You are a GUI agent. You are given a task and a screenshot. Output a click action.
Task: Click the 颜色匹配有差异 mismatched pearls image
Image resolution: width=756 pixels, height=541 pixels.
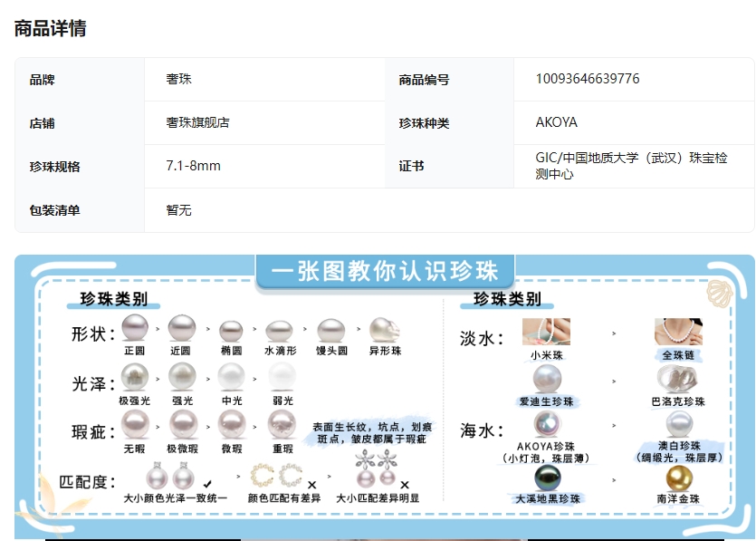[277, 477]
